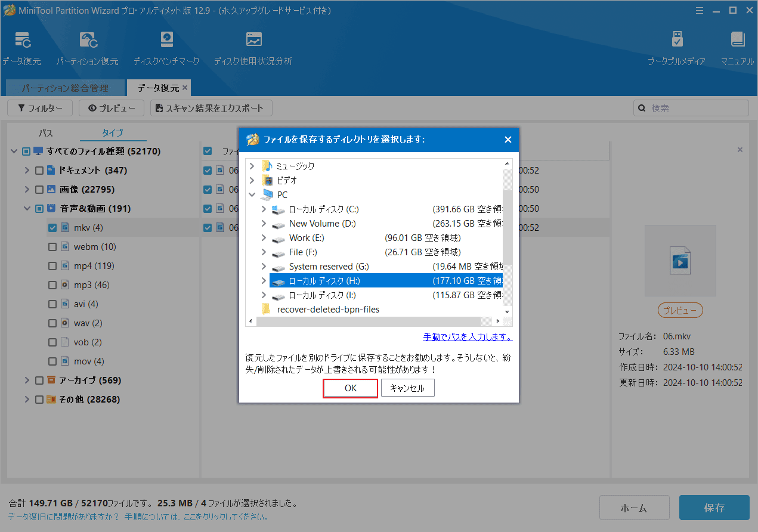Screen dimensions: 758x532
Task: Click the アーカイブ category icon
Action: click(x=51, y=381)
